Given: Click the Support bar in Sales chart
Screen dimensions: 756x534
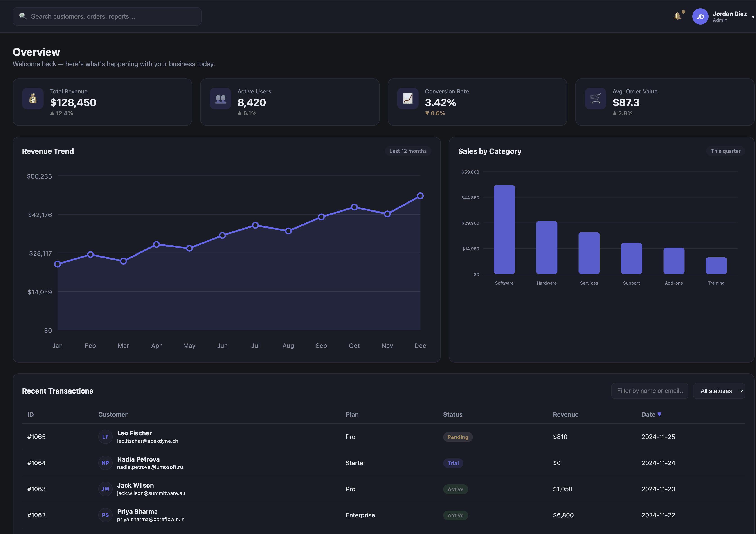Looking at the screenshot, I should (x=631, y=259).
